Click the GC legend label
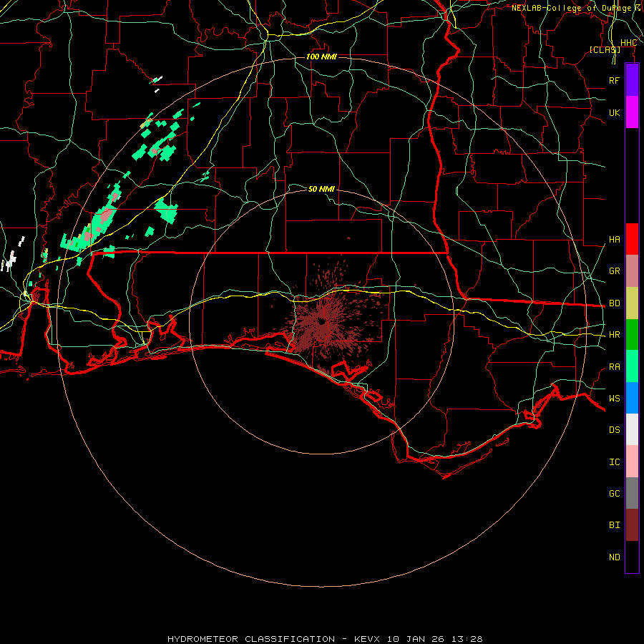This screenshot has width=644, height=644. pyautogui.click(x=614, y=494)
